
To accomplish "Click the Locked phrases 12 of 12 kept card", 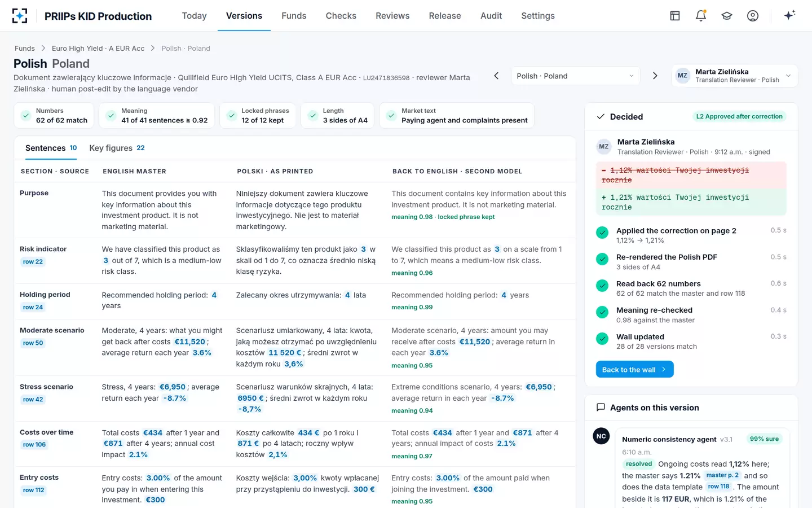I will (258, 116).
